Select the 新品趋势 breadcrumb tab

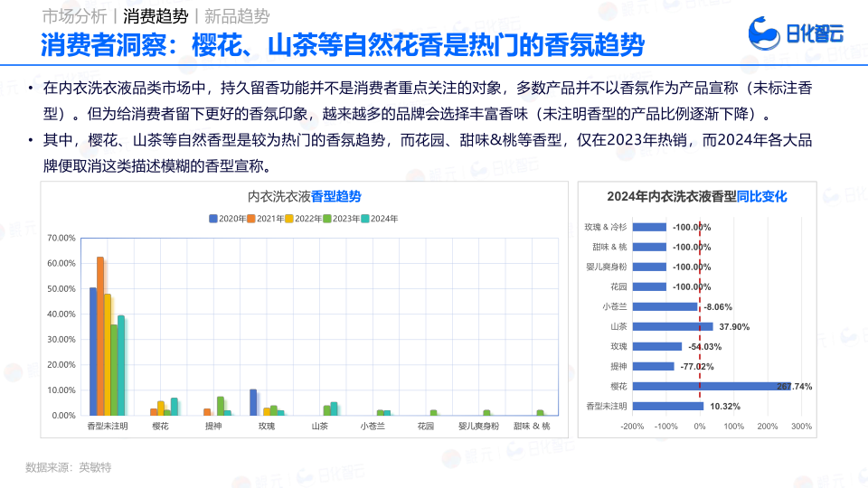(x=237, y=16)
